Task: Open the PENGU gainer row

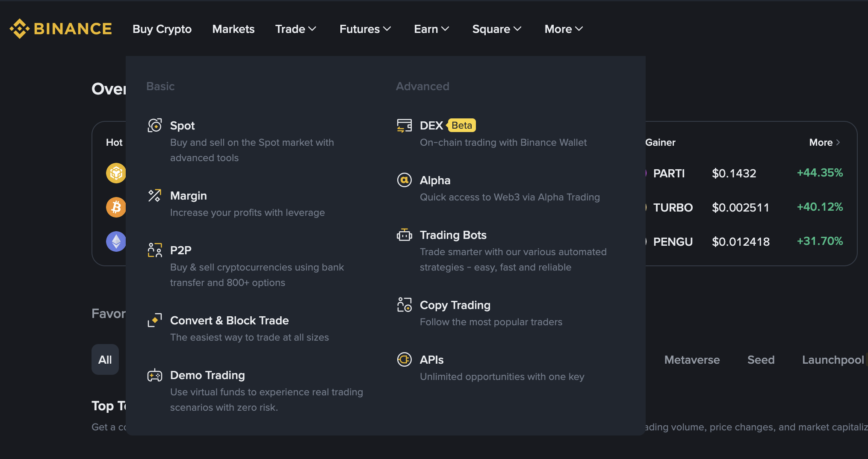Action: coord(744,241)
